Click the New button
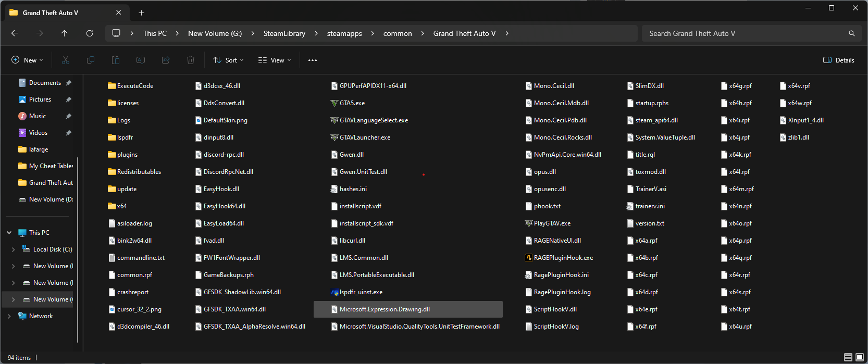868x364 pixels. pyautogui.click(x=27, y=60)
